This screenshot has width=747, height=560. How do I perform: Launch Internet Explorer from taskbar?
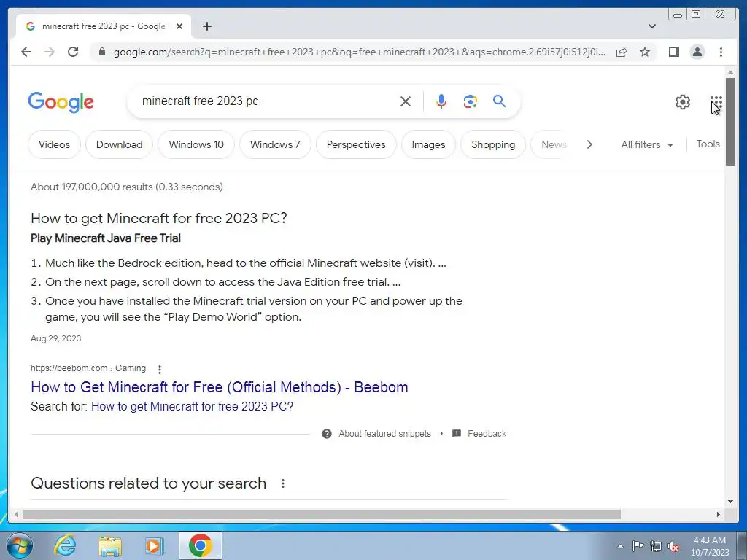pyautogui.click(x=65, y=545)
